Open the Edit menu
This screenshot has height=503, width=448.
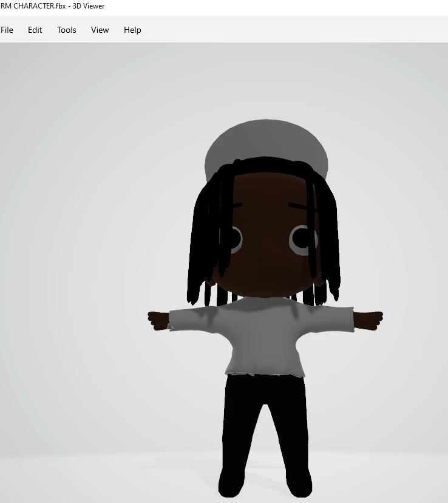point(35,30)
